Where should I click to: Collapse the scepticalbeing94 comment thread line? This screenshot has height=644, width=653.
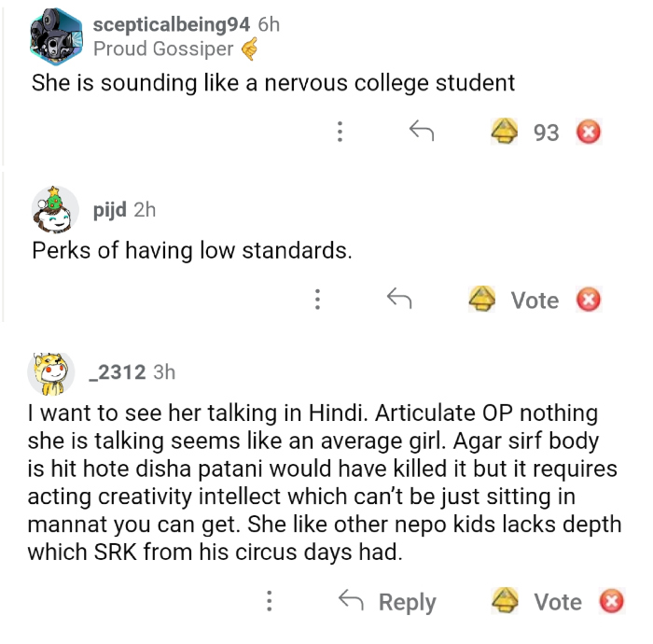pyautogui.click(x=3, y=84)
